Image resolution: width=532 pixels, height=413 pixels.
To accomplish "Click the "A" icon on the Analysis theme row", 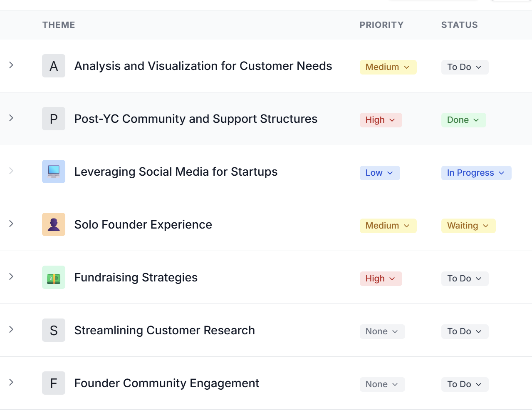I will point(53,65).
